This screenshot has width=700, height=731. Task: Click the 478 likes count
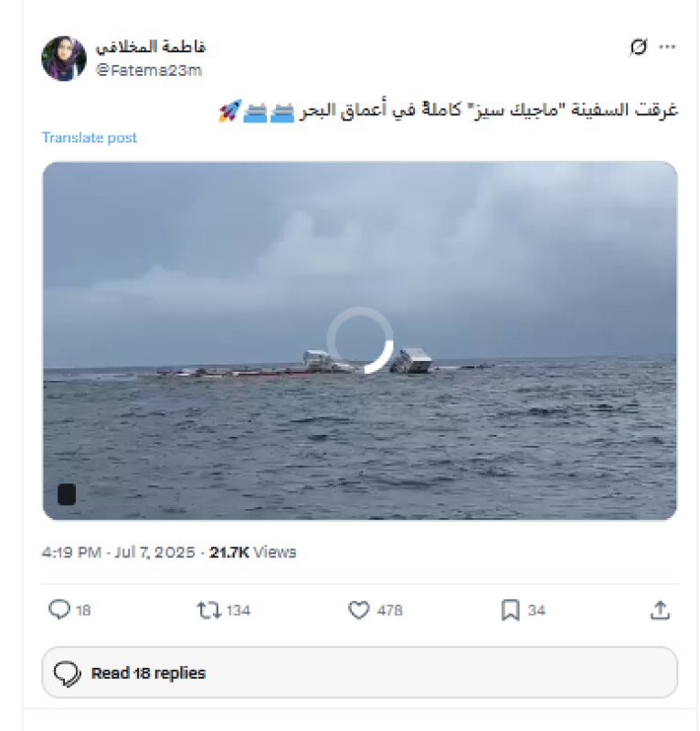(390, 610)
